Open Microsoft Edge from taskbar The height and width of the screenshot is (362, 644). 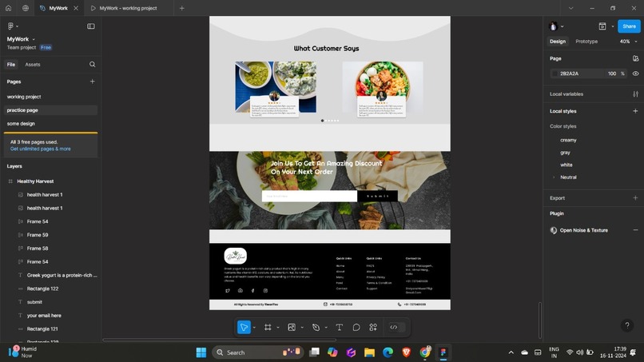coord(388,352)
